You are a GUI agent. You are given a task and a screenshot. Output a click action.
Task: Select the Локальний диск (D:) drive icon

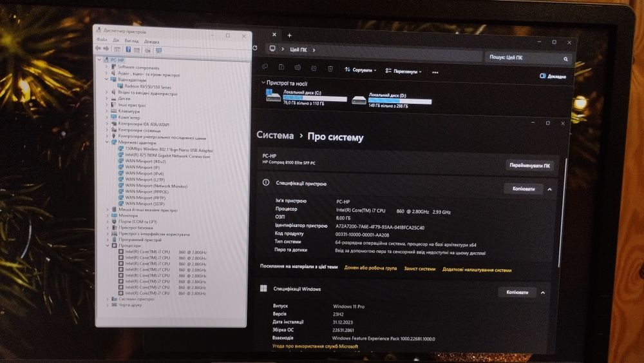[x=359, y=100]
